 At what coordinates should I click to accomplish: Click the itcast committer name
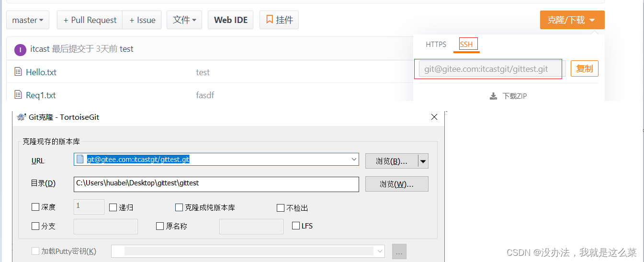tap(40, 49)
